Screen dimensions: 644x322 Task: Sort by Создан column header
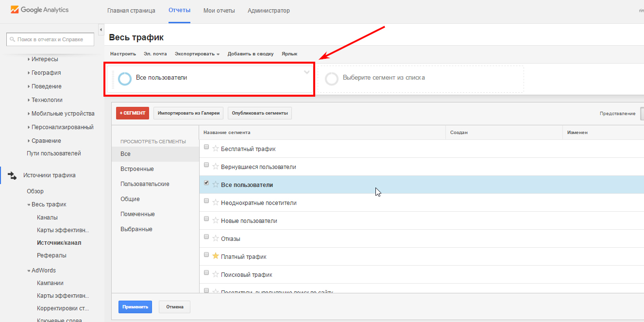coord(459,133)
